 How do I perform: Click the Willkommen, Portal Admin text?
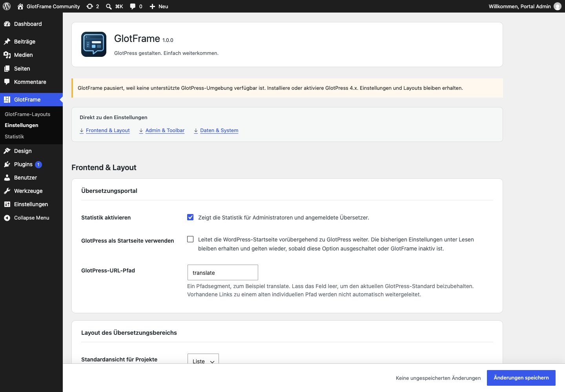(x=520, y=6)
